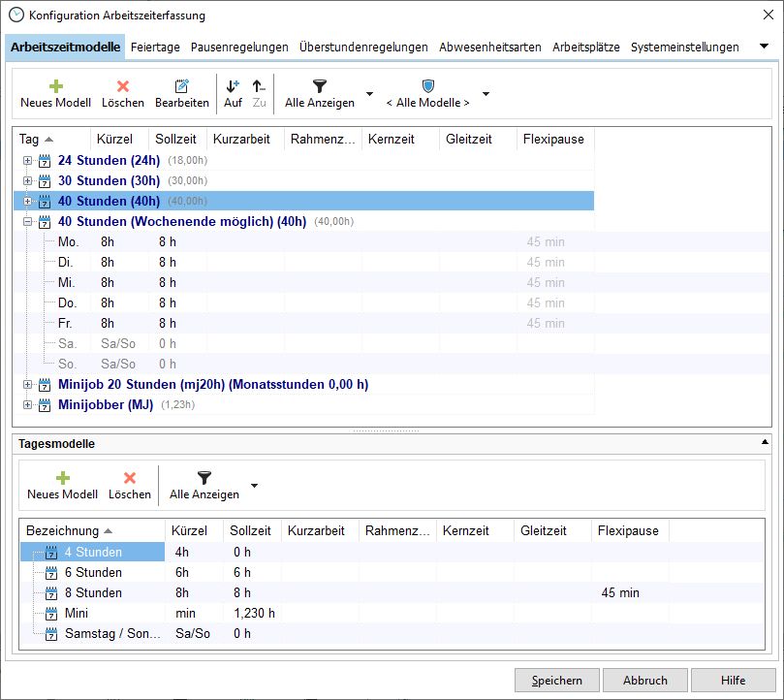The width and height of the screenshot is (784, 700).
Task: Collapse the Tagesmodelle panel with the arrow
Action: pos(765,443)
